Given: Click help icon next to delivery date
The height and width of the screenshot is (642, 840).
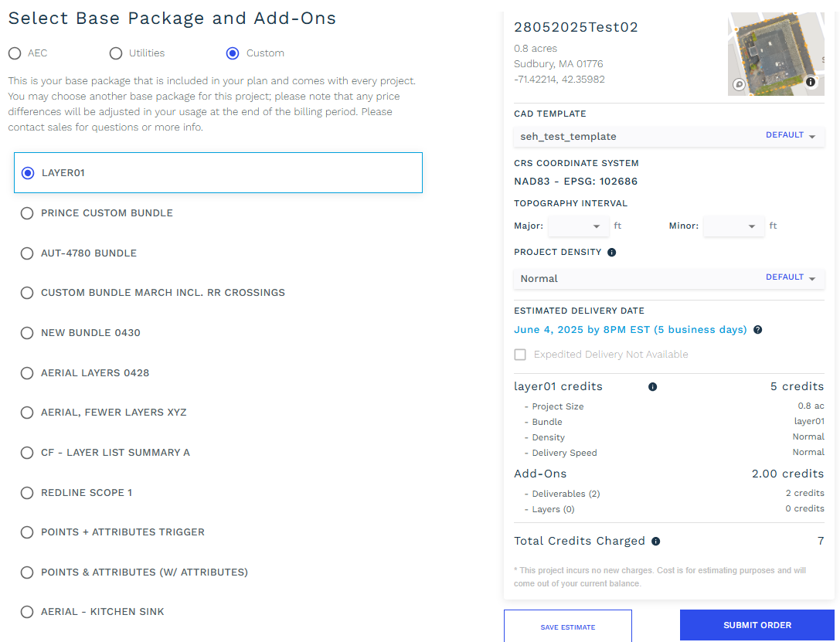Looking at the screenshot, I should (757, 330).
